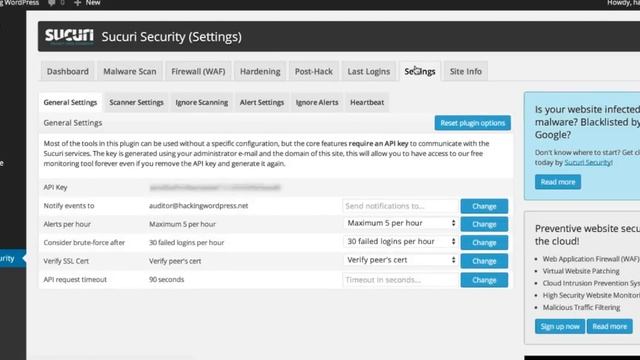
Task: Open the 30 failed logins per hour dropdown
Action: click(x=400, y=242)
